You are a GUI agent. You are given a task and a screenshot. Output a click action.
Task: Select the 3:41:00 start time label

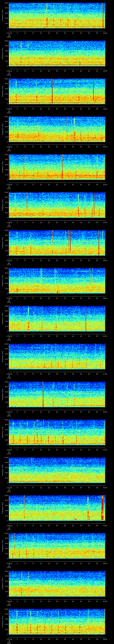point(9,412)
